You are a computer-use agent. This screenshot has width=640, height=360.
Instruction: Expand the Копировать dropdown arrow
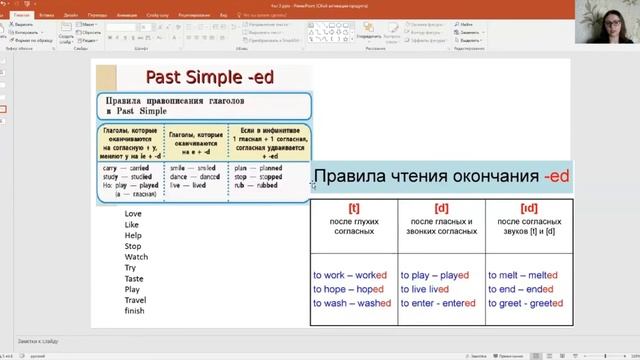point(42,33)
